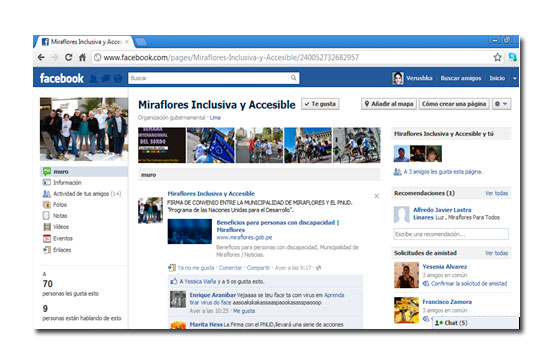This screenshot has width=560, height=360.
Task: Open Miraflores Inclusiva y Accesible post author link
Action: [211, 194]
